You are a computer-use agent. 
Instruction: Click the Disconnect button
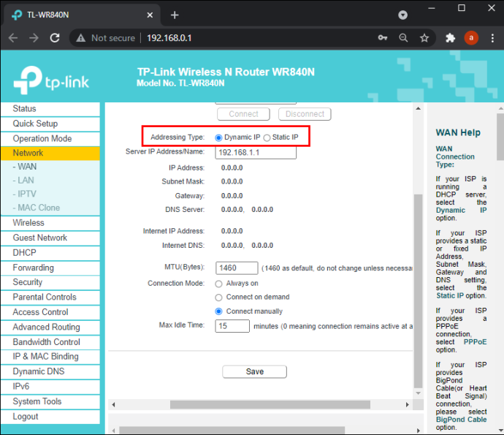coord(305,114)
